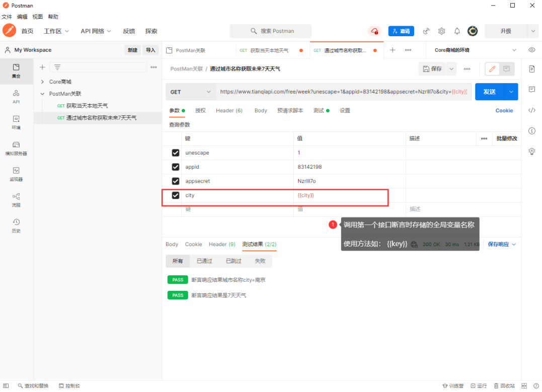Toggle the sidebar icon in status bar

coord(6,386)
